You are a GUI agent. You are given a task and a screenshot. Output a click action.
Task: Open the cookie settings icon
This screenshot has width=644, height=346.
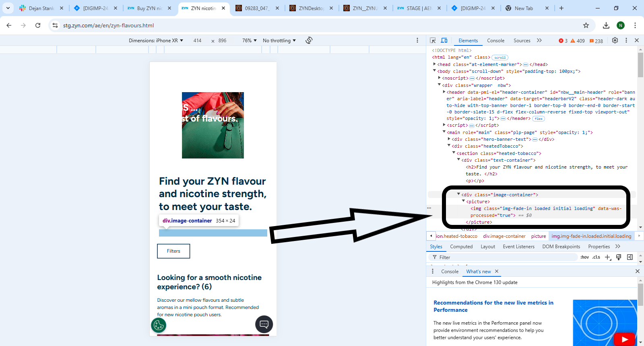pyautogui.click(x=159, y=325)
